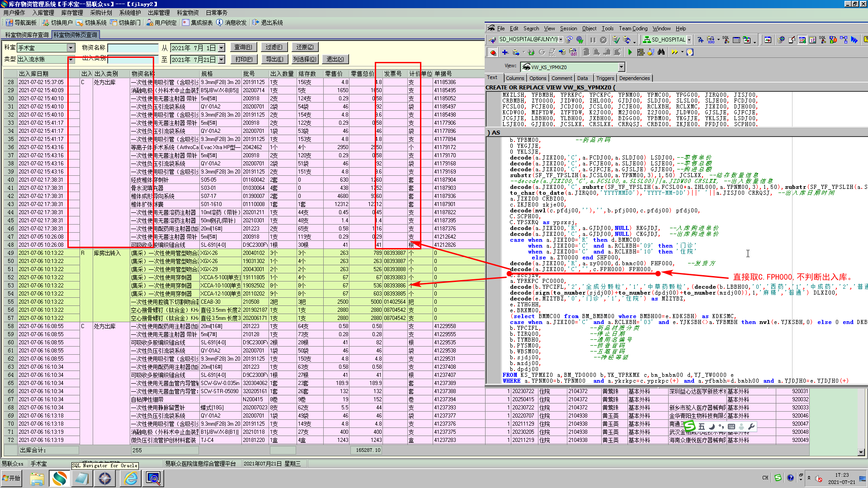Viewport: 868px width, 488px height.
Task: Expand the View name dropdown VW_KS_YPMXZ0
Action: [x=621, y=67]
